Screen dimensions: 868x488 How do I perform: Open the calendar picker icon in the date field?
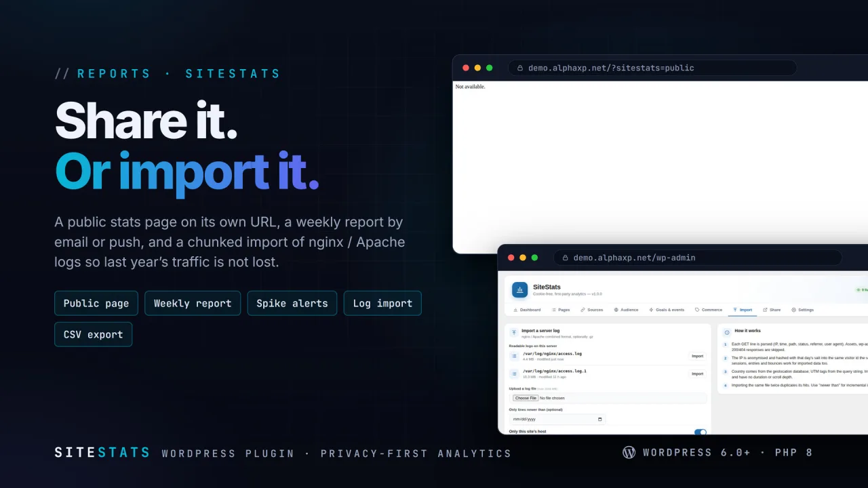pos(599,420)
